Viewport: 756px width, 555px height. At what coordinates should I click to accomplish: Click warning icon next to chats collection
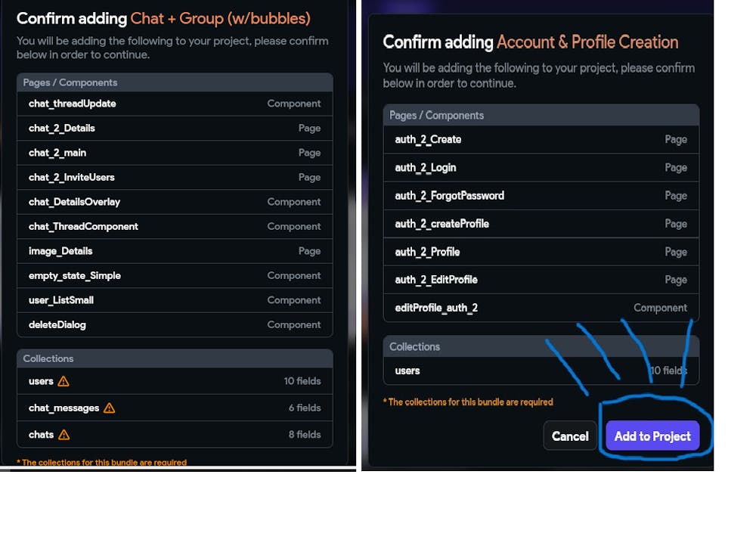tap(64, 435)
